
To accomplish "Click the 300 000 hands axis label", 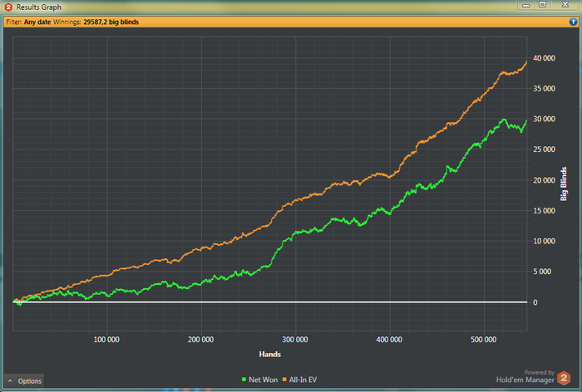I will tap(295, 340).
